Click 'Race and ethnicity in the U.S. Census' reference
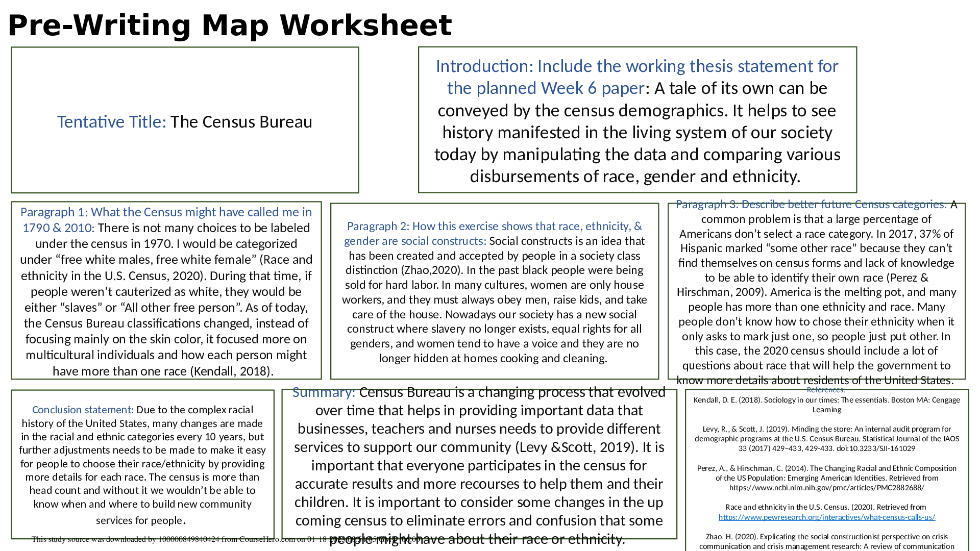This screenshot has height=551, width=980. (x=825, y=507)
